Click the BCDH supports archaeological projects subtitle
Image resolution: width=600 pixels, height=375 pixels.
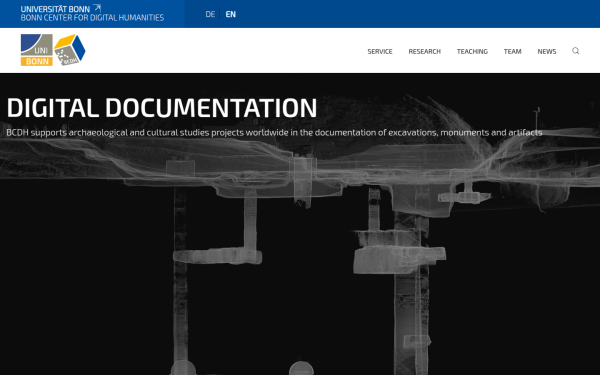pos(274,133)
